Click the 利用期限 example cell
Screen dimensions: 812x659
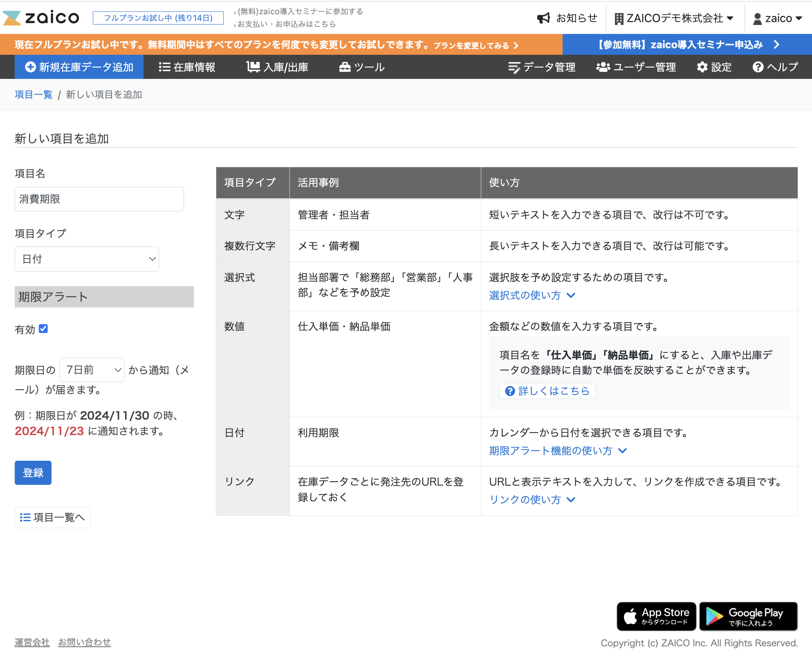point(385,442)
